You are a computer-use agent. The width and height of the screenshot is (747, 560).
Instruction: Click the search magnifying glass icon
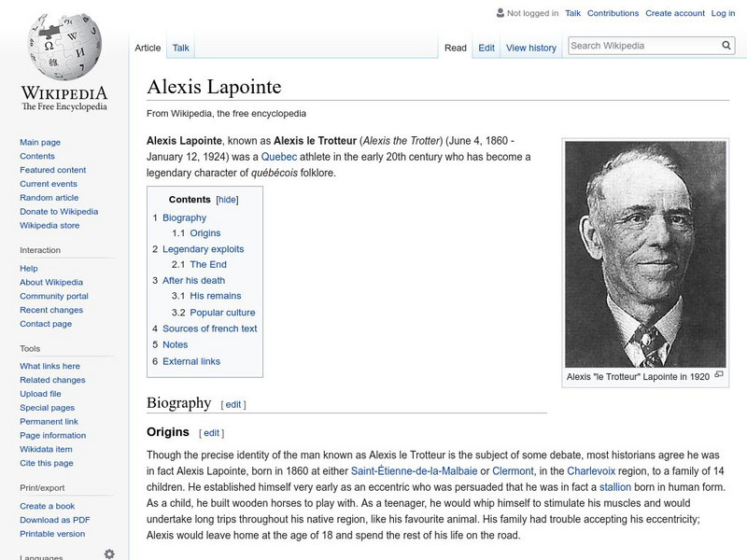[726, 43]
